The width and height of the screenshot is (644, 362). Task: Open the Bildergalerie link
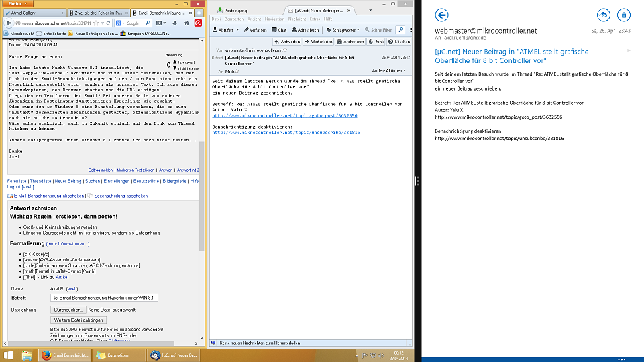(x=174, y=181)
